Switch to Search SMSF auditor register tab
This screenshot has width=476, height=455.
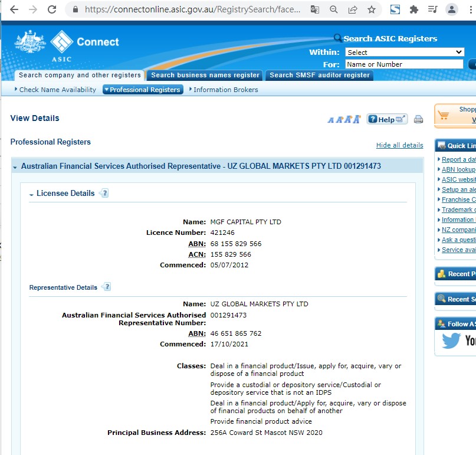[x=319, y=75]
